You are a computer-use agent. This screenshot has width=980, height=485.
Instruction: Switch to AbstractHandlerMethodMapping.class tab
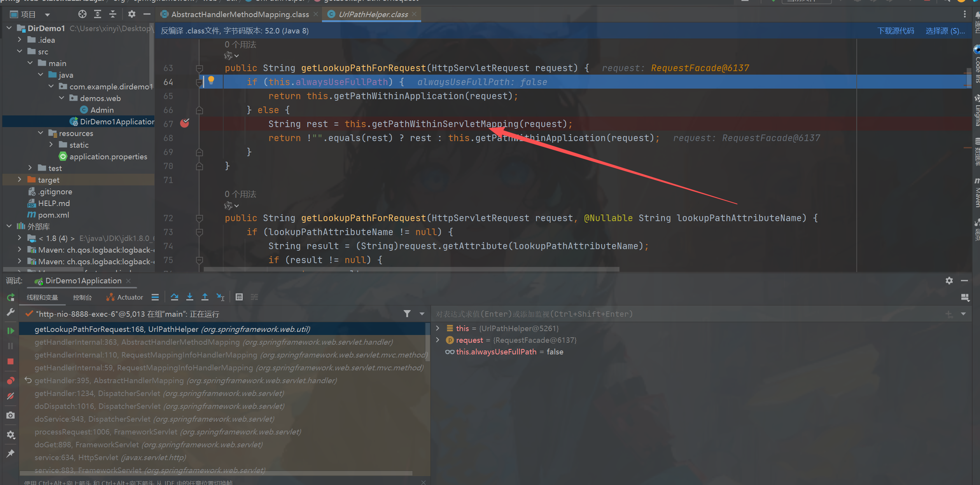tap(240, 14)
